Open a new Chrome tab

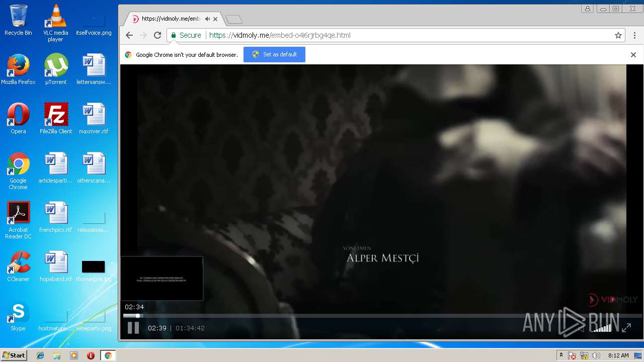(234, 19)
